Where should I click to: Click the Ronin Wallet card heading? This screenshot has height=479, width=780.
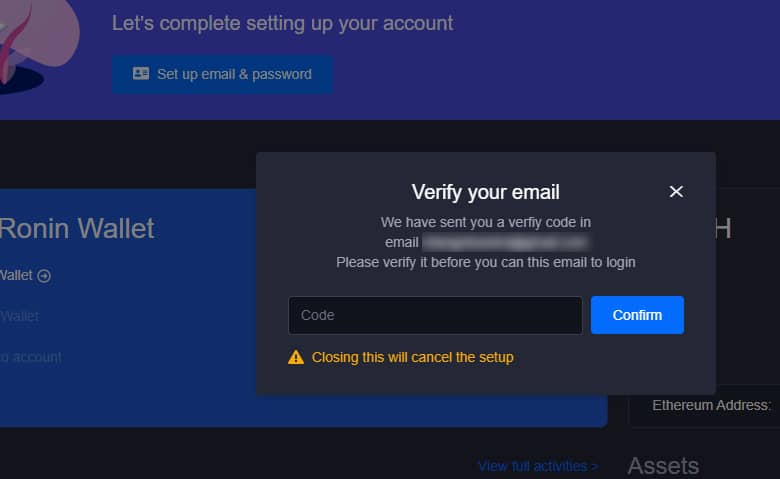coord(77,229)
